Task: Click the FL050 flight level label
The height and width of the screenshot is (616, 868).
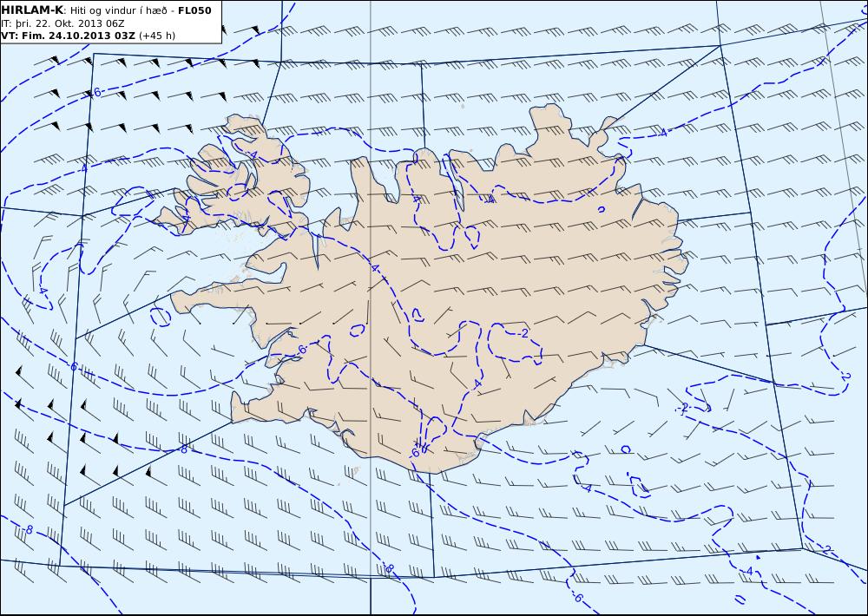Action: (194, 10)
